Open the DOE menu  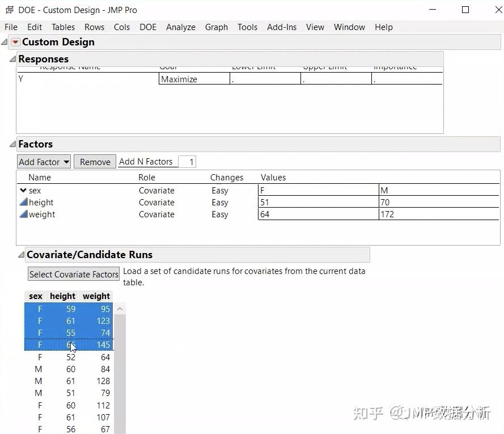pyautogui.click(x=148, y=27)
